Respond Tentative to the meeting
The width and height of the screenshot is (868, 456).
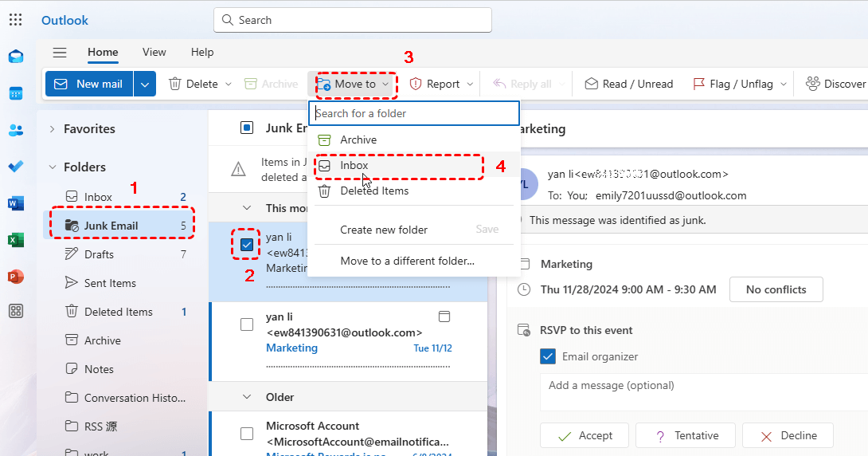[x=686, y=436]
